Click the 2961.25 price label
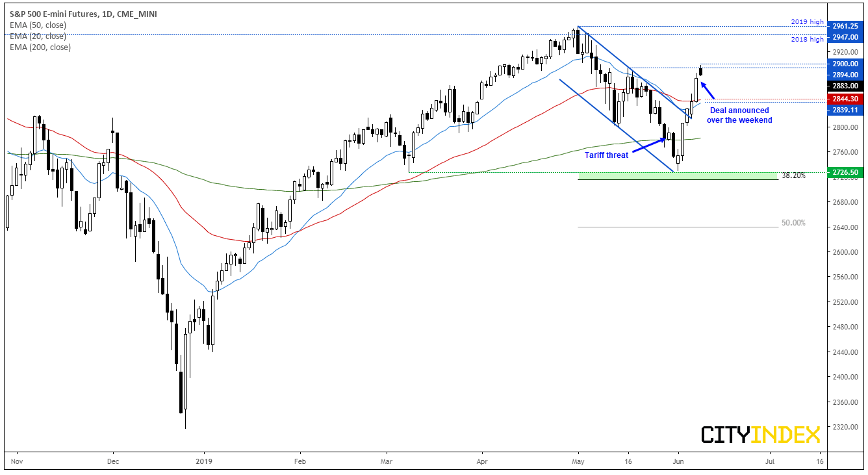The height and width of the screenshot is (475, 868). pos(845,26)
